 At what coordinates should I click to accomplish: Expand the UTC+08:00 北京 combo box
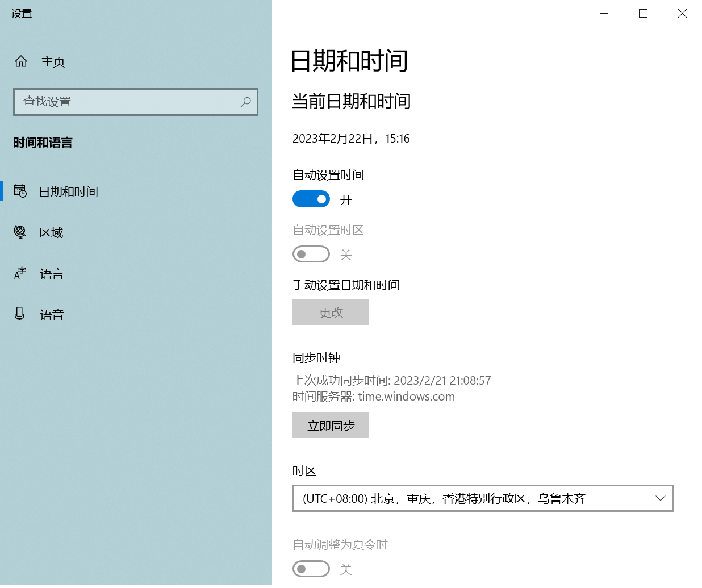tap(483, 498)
